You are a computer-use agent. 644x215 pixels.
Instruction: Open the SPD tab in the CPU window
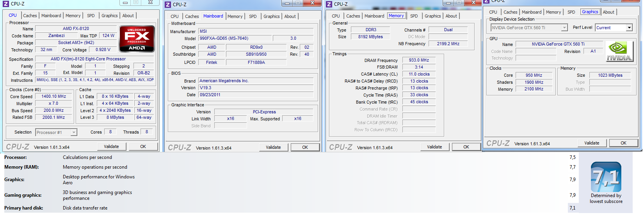coord(91,16)
